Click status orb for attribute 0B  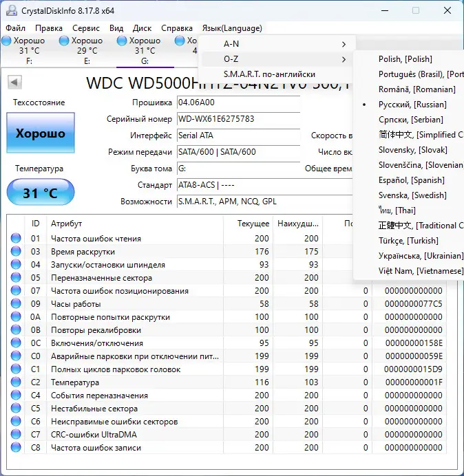point(16,329)
